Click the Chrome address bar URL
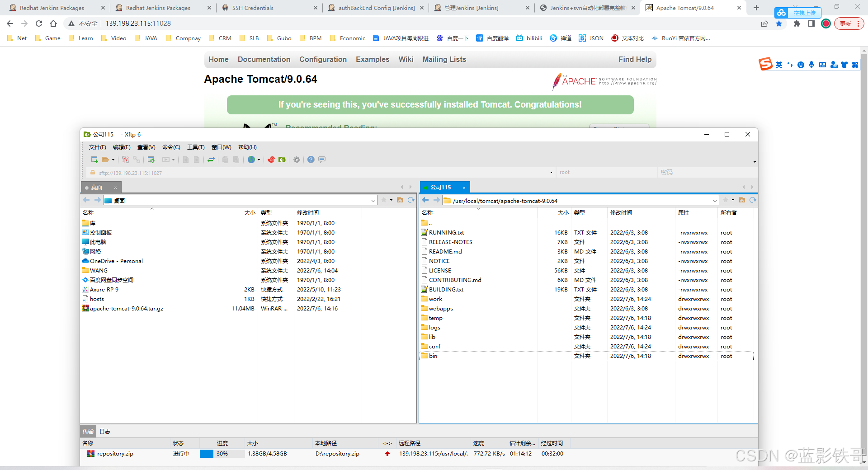This screenshot has width=868, height=470. coord(138,23)
